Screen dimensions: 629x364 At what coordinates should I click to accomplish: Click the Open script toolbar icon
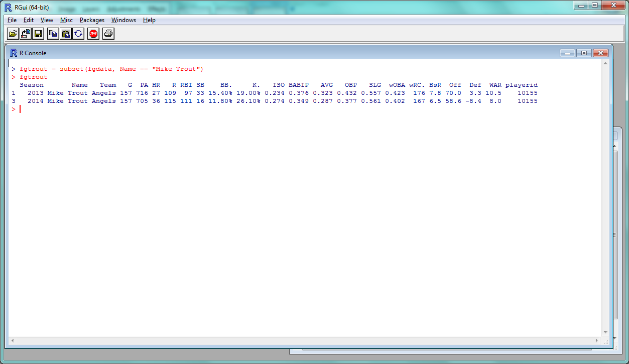[x=13, y=34]
